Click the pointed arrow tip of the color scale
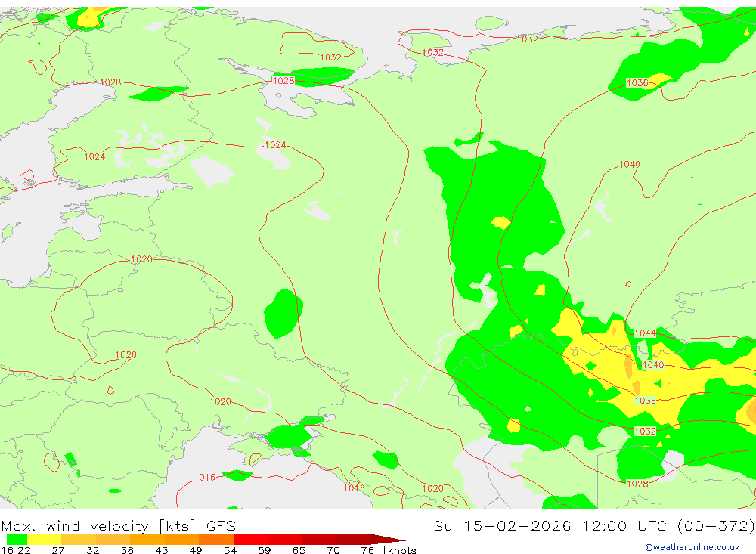Viewport: 756px width, 554px height. [389, 539]
